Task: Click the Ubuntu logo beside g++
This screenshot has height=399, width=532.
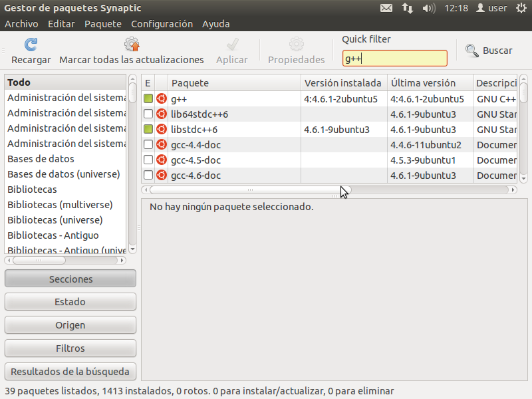Action: coord(162,98)
